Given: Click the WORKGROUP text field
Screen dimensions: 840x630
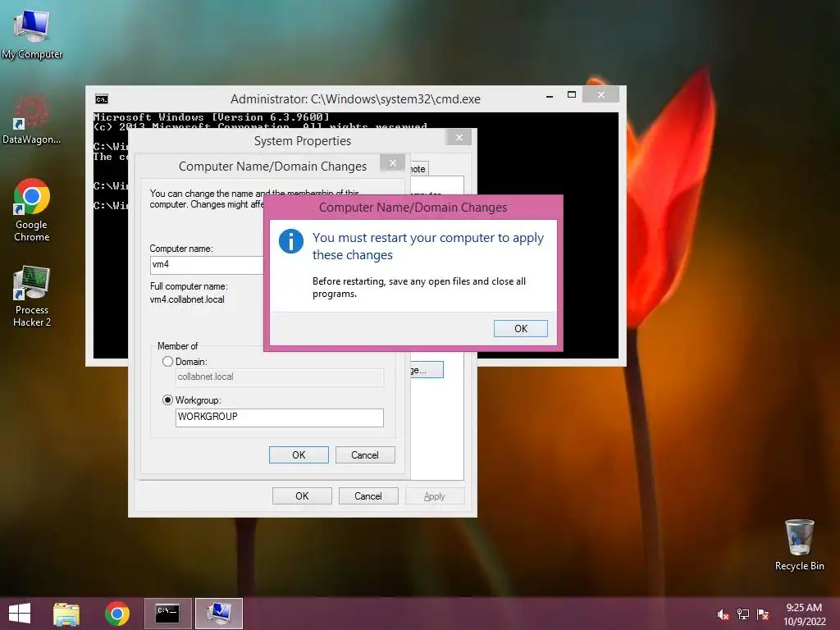Looking at the screenshot, I should [280, 418].
